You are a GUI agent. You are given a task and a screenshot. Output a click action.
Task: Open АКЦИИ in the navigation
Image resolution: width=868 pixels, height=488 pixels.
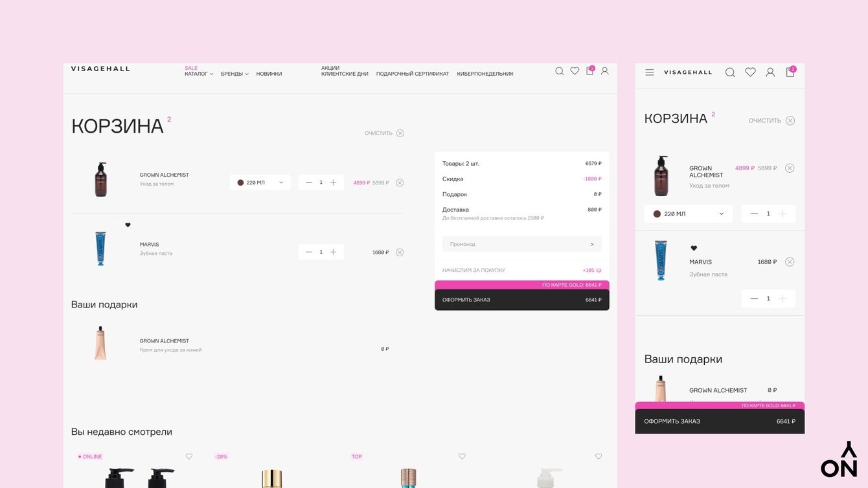click(330, 68)
